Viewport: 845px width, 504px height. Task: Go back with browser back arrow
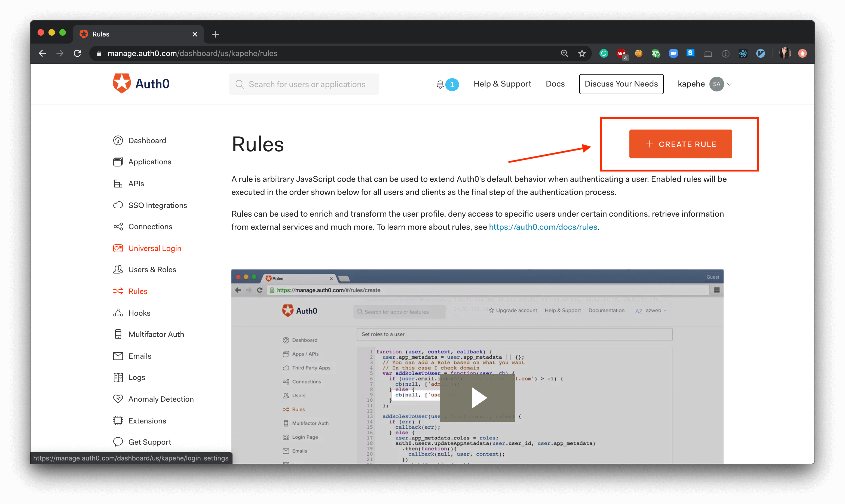tap(42, 53)
